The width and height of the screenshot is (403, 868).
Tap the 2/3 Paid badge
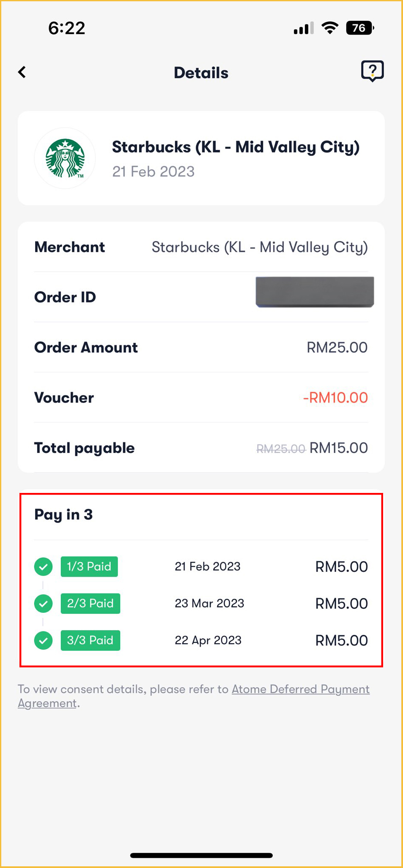90,604
